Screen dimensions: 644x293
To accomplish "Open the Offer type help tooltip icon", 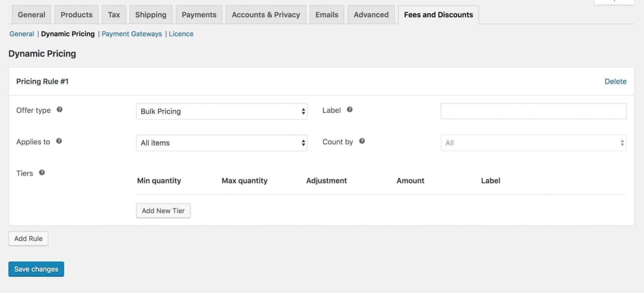I will pos(59,110).
